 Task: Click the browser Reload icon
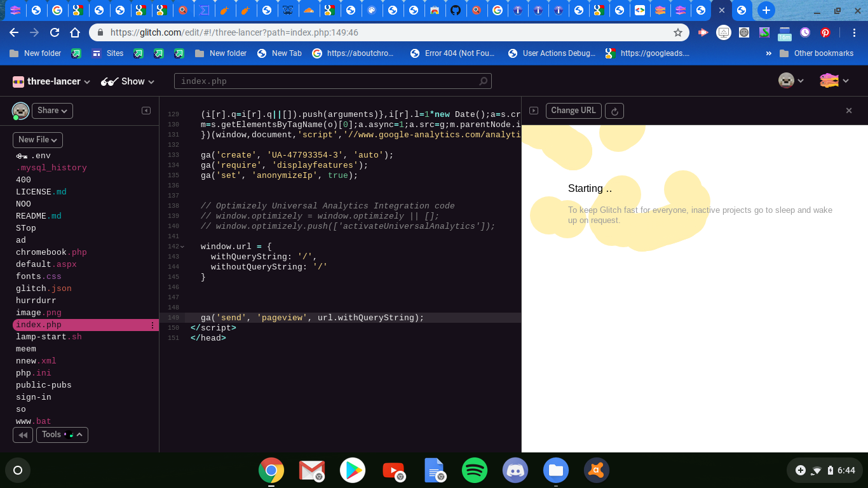pos(55,32)
